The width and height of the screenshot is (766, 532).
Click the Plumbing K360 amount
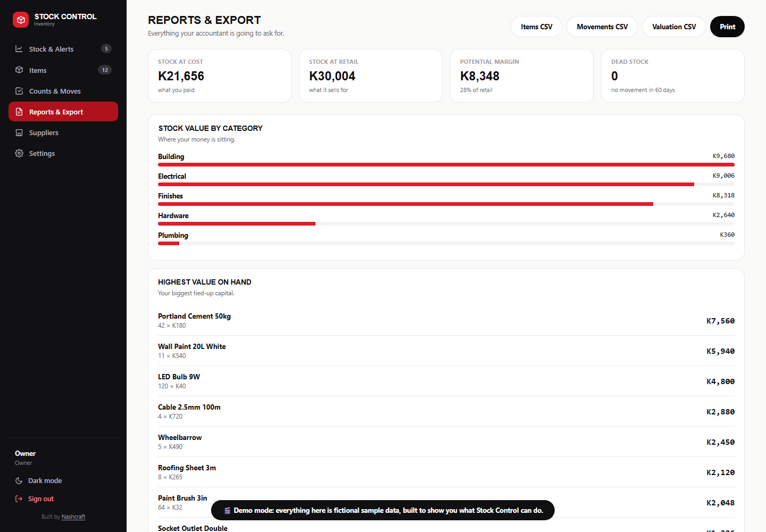(727, 235)
